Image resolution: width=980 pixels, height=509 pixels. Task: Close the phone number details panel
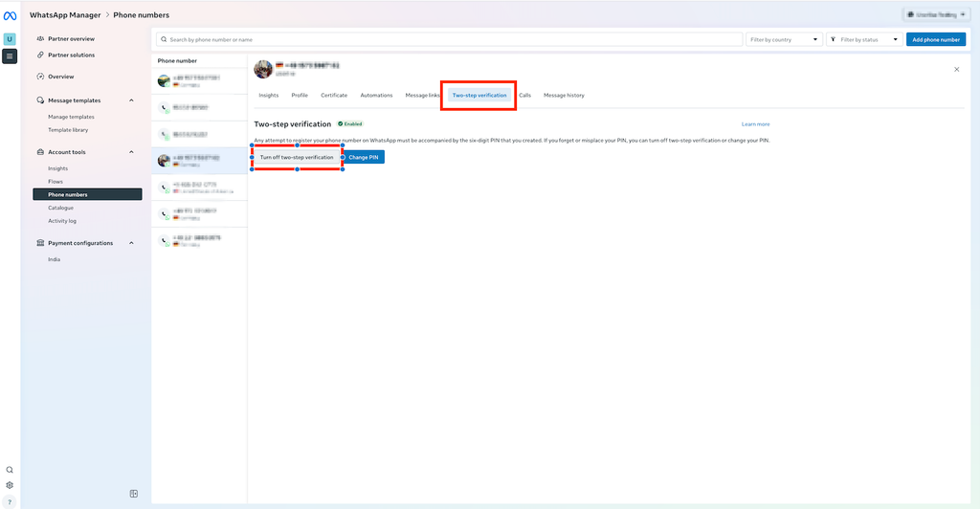[x=956, y=69]
